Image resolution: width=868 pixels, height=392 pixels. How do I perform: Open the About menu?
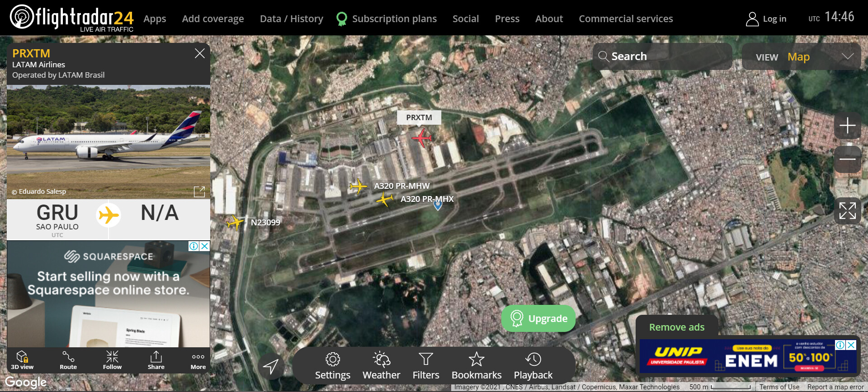[x=549, y=19]
